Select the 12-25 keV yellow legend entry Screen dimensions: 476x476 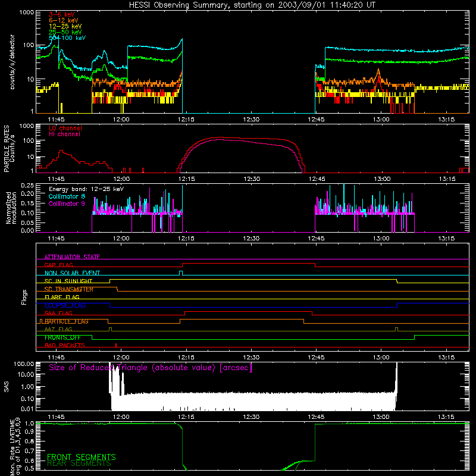[65, 26]
